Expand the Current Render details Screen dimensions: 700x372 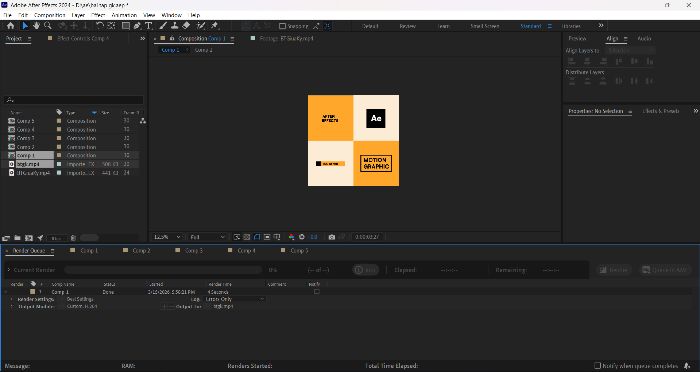pyautogui.click(x=8, y=270)
